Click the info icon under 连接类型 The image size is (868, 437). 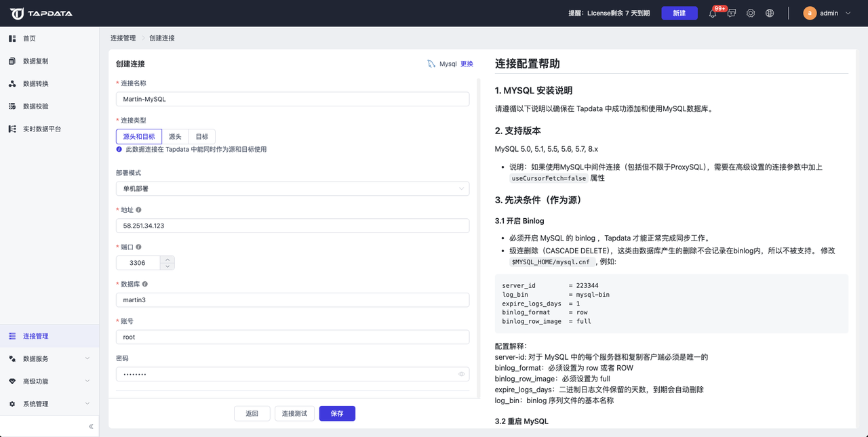[119, 149]
